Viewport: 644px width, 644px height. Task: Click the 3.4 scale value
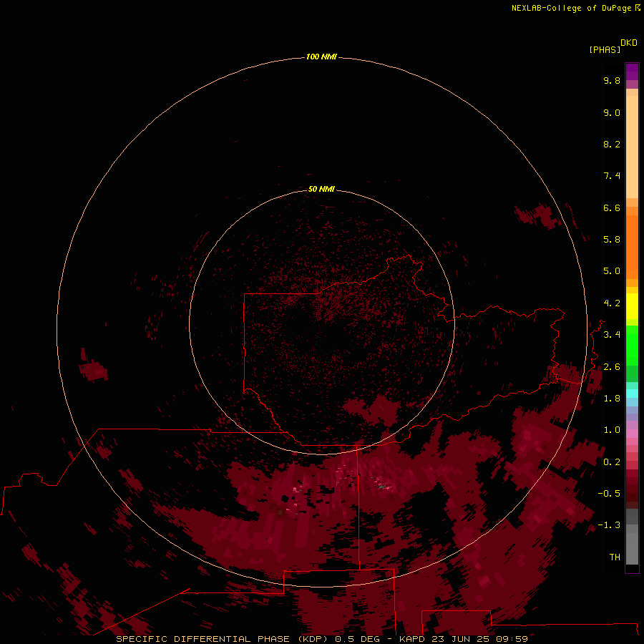(x=612, y=335)
